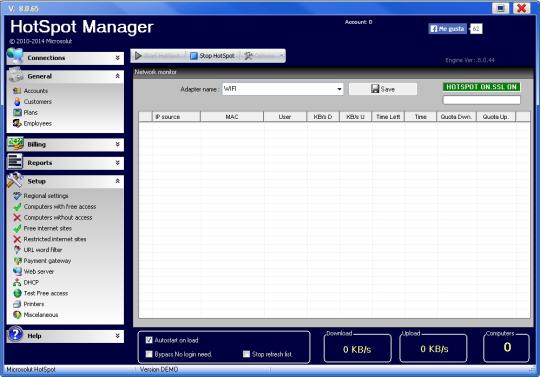Click the Computers count value 0
The image size is (540, 377).
[507, 347]
